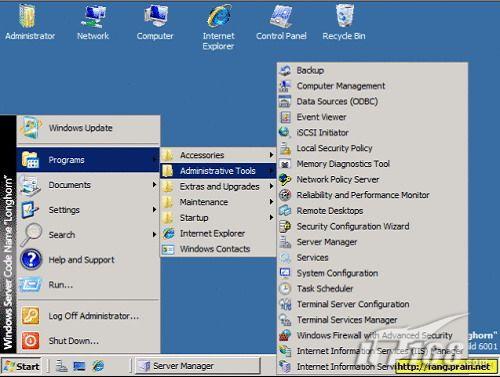Open the Control Panel desktop icon
Viewport: 500px width, 377px height.
point(281,16)
